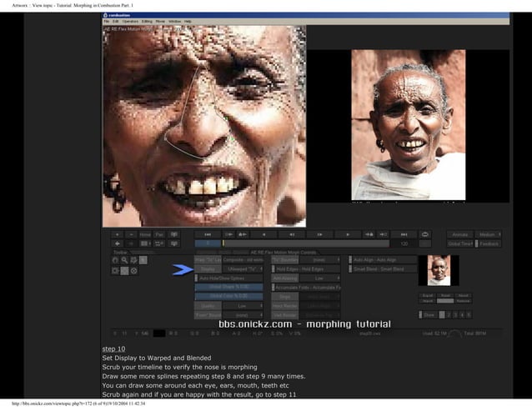
Task: Toggle the loop playback icon
Action: 425,235
